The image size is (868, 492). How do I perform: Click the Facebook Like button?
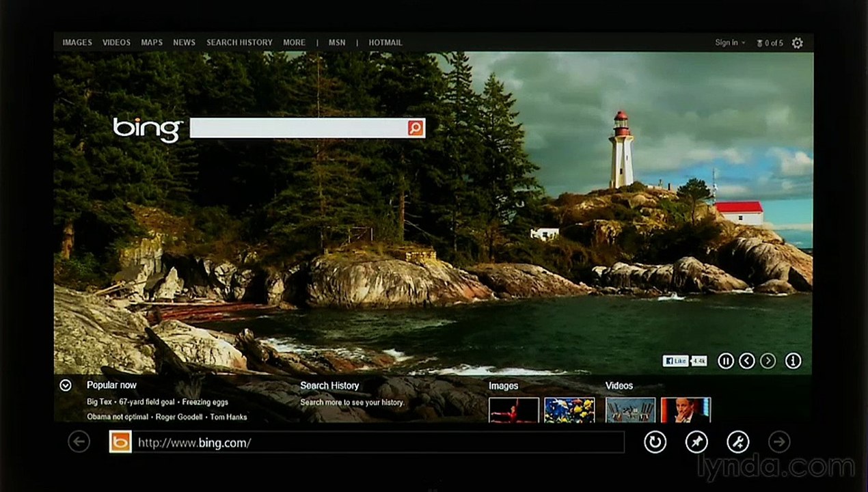point(676,361)
